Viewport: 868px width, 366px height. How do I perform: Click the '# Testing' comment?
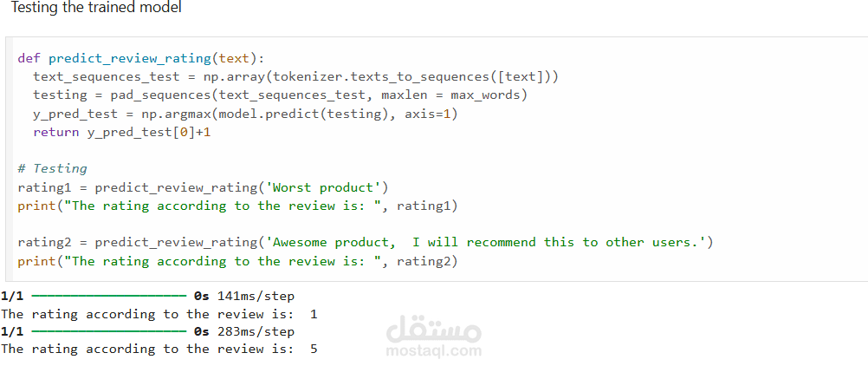52,168
